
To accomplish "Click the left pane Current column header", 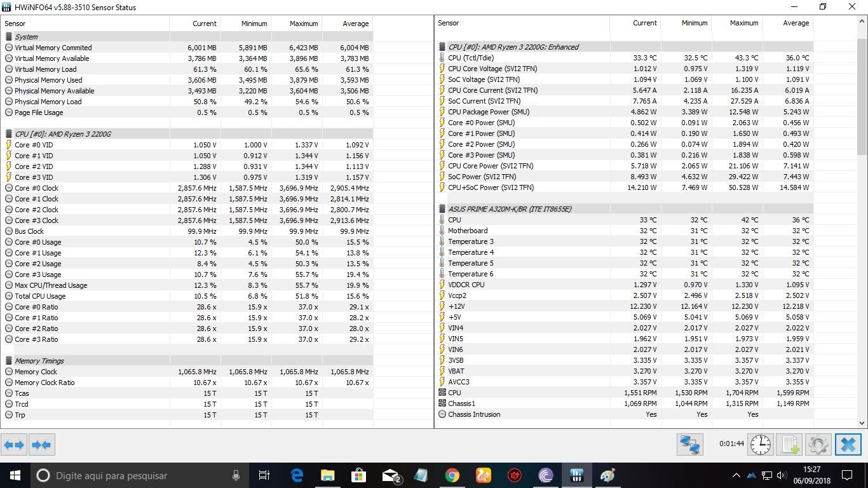I will [x=194, y=24].
